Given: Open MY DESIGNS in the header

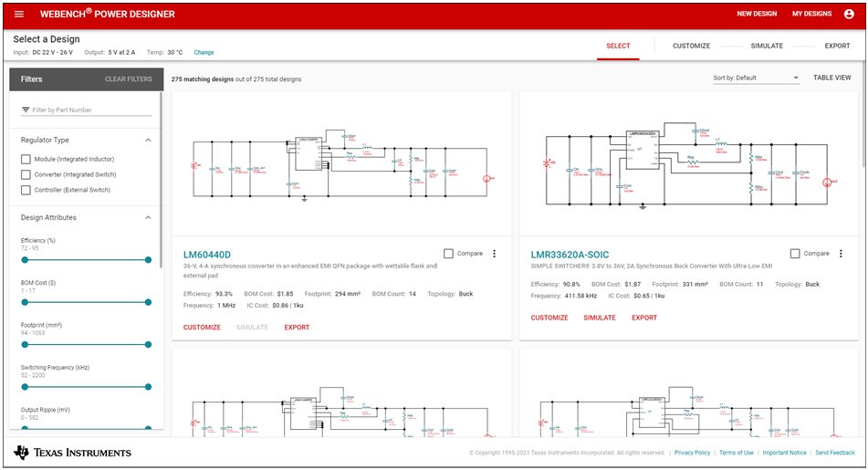Looking at the screenshot, I should [811, 14].
